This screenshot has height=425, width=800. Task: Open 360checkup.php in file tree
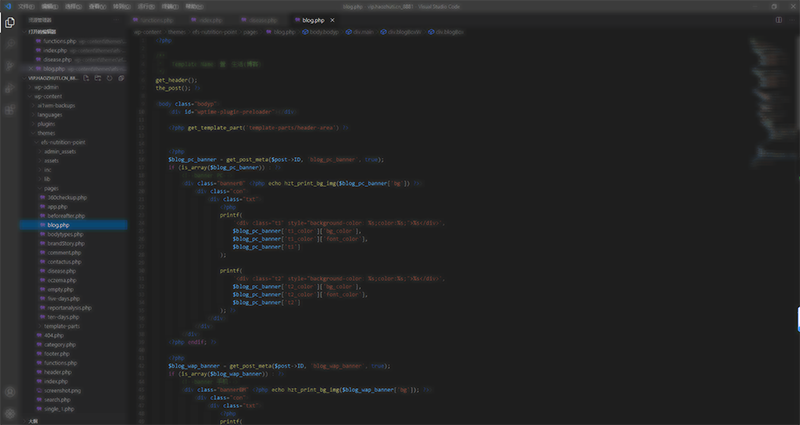click(67, 197)
